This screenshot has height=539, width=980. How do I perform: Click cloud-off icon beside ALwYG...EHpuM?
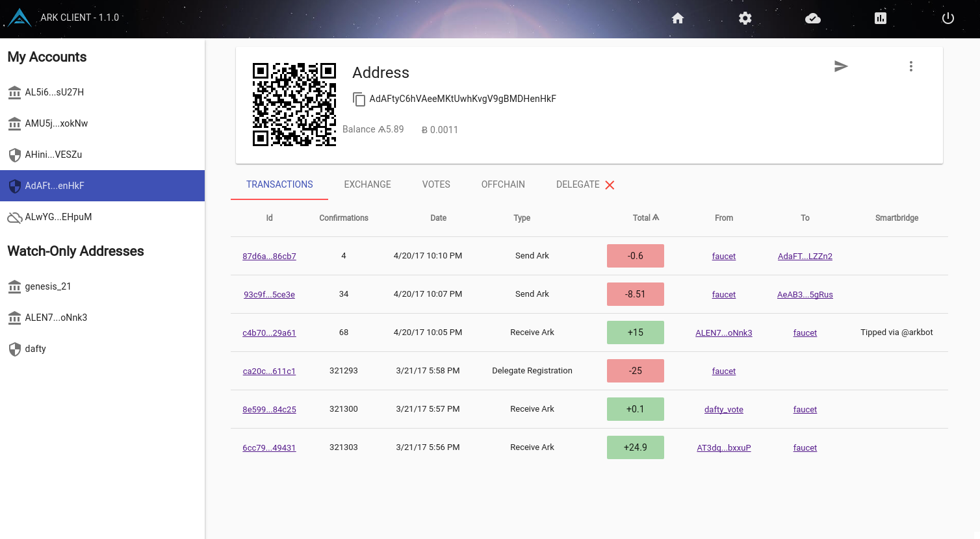[x=14, y=218]
